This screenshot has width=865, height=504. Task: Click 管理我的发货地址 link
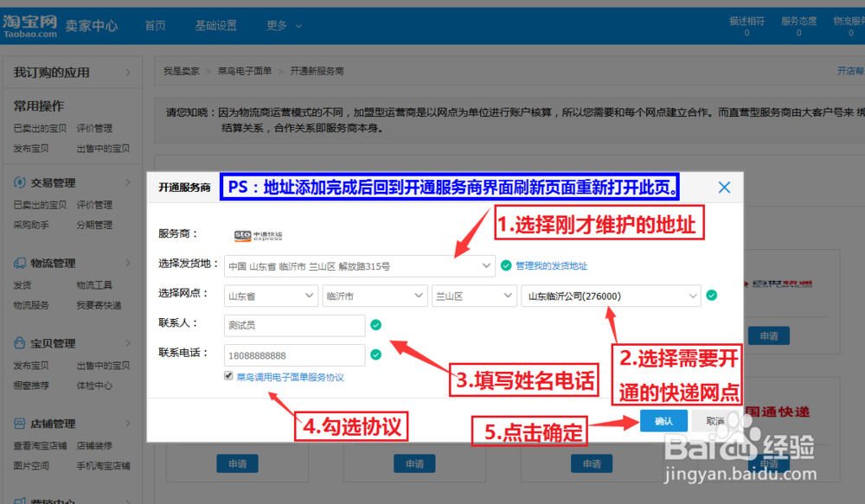pos(551,265)
